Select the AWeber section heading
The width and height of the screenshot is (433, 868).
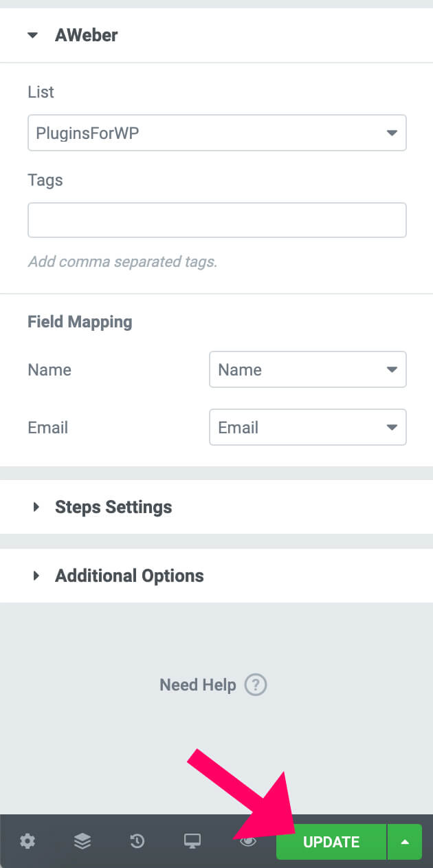click(86, 35)
